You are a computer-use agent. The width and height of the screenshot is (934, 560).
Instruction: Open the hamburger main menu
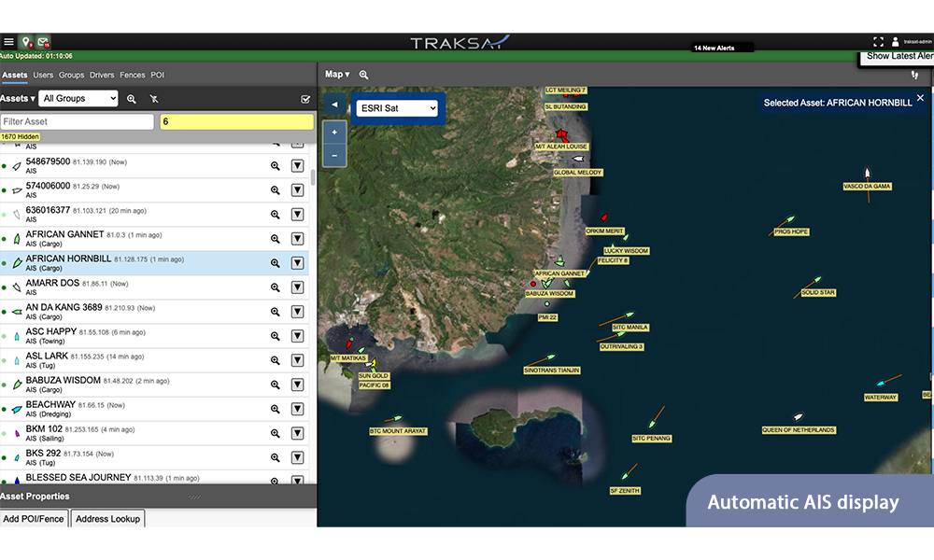pos(8,42)
